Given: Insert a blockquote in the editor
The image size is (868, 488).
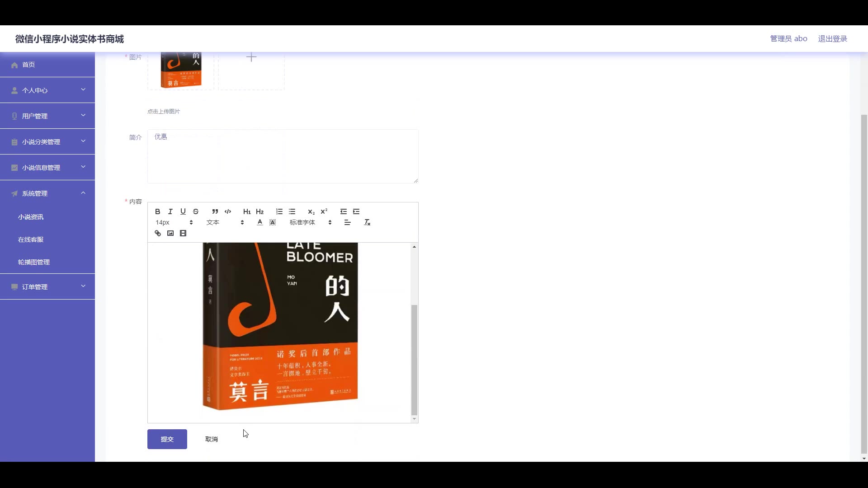Looking at the screenshot, I should point(215,211).
